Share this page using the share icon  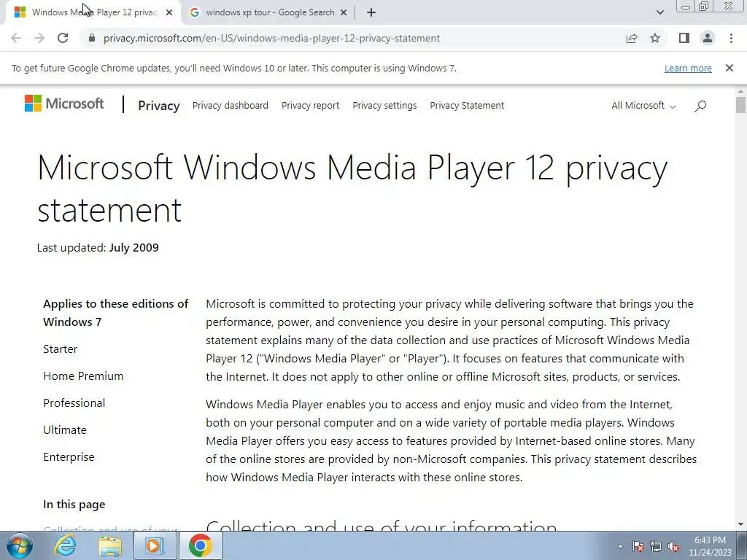coord(632,38)
